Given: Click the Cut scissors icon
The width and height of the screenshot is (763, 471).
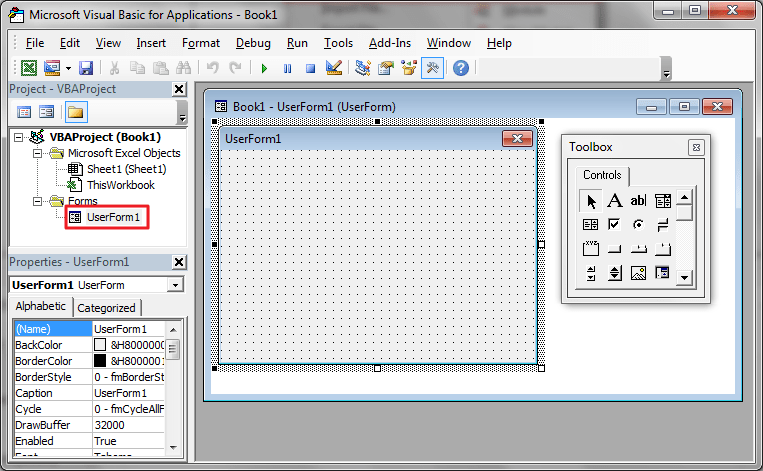Looking at the screenshot, I should pos(114,68).
